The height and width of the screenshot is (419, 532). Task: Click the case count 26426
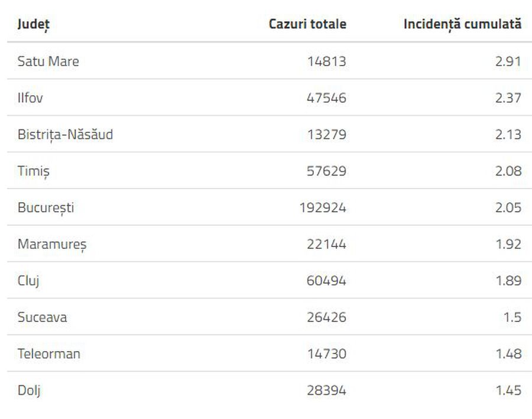[x=327, y=317]
